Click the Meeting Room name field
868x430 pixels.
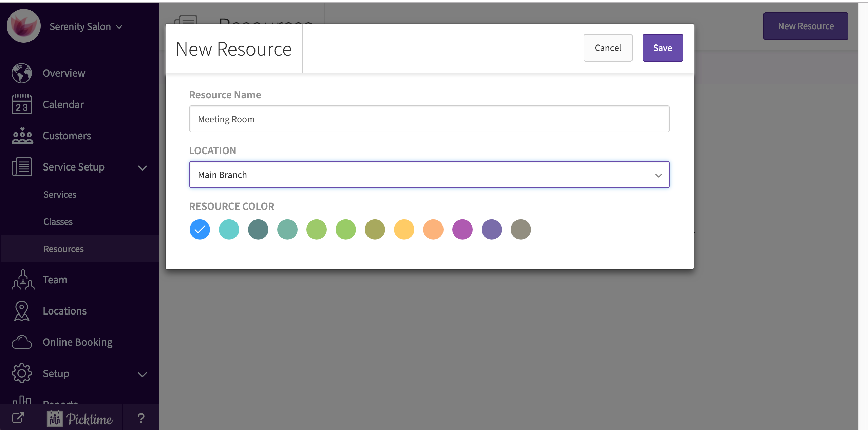point(429,119)
